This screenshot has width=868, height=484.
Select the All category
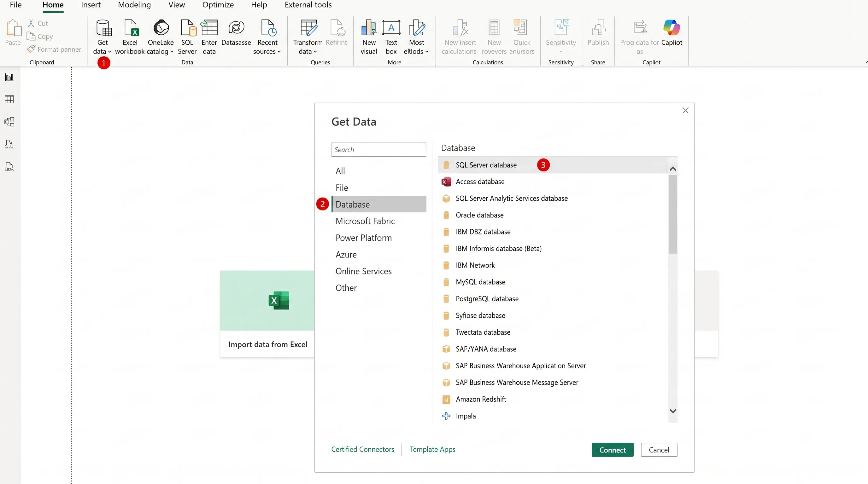pyautogui.click(x=379, y=171)
